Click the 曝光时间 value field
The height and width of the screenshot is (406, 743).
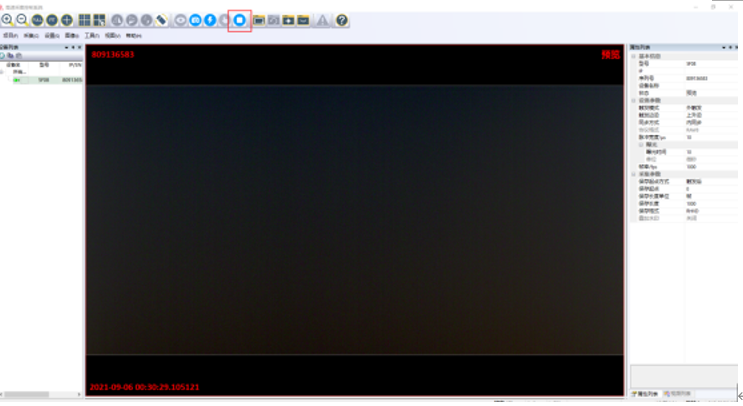coord(711,152)
